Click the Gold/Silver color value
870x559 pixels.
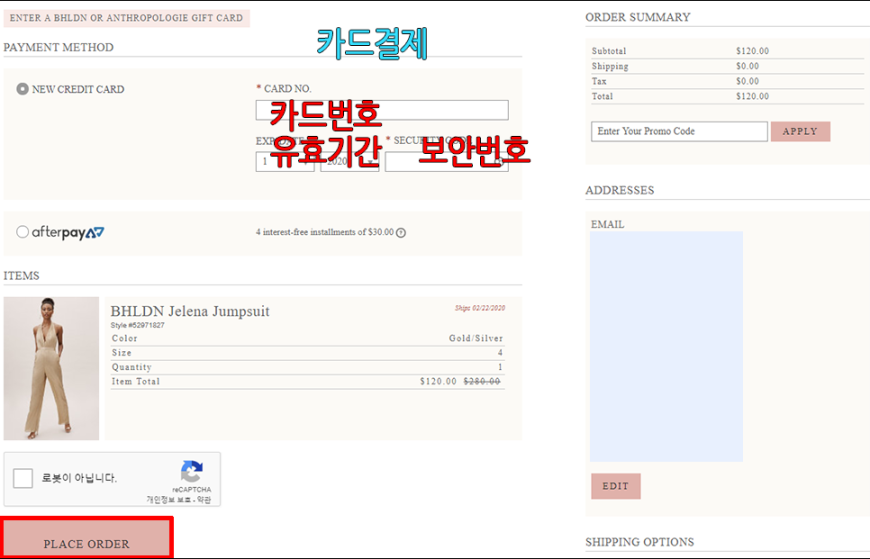point(476,338)
